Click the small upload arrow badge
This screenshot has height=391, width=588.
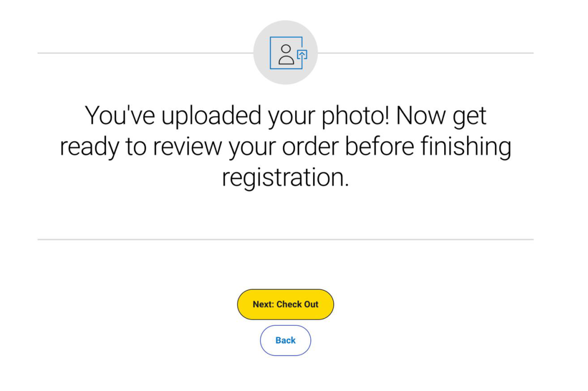coord(302,55)
